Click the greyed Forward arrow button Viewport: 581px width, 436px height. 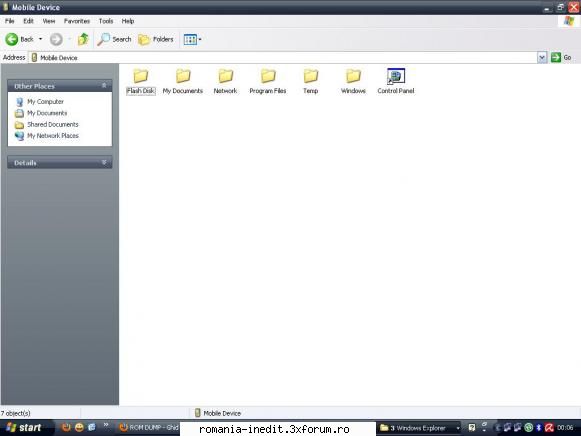pos(56,39)
